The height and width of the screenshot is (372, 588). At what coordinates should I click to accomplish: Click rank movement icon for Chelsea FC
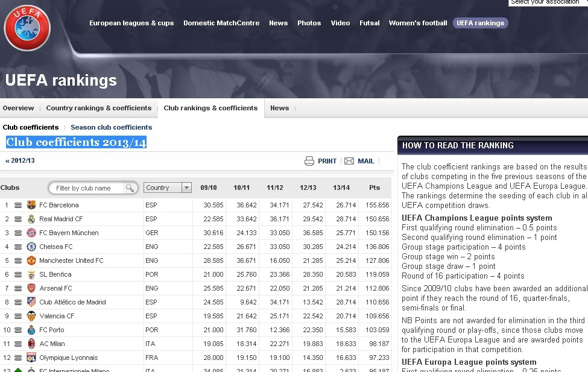(x=18, y=247)
